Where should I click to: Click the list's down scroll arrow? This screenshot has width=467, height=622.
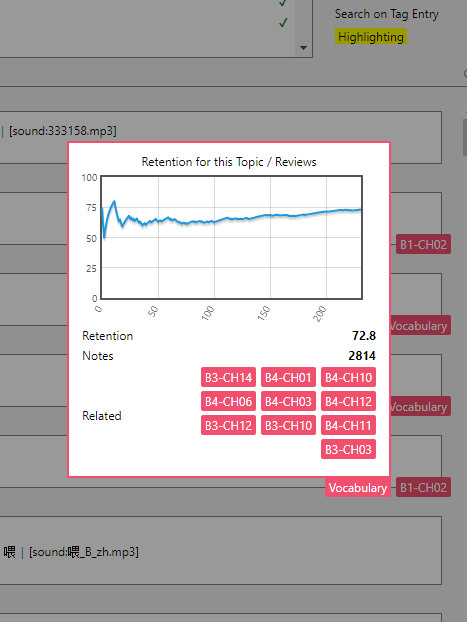click(304, 48)
